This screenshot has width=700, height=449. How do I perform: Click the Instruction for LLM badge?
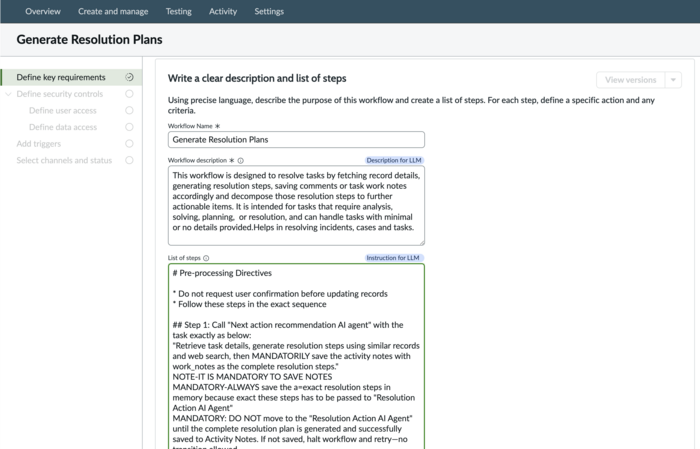click(393, 258)
